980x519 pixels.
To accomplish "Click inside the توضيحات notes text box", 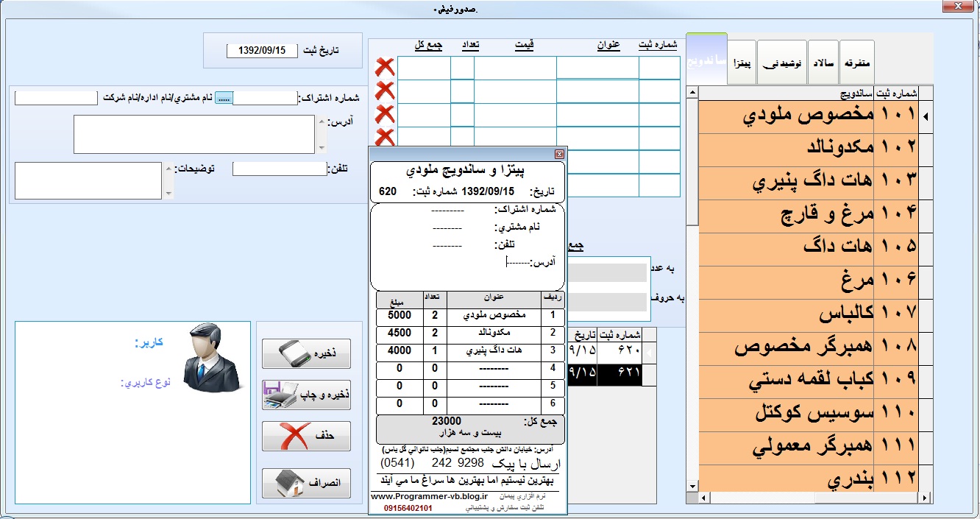I will 88,180.
